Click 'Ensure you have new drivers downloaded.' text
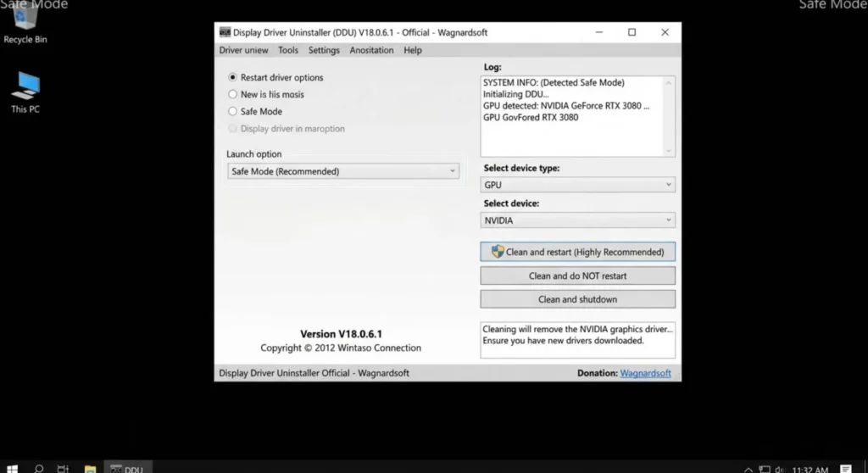The width and height of the screenshot is (868, 473). [563, 341]
